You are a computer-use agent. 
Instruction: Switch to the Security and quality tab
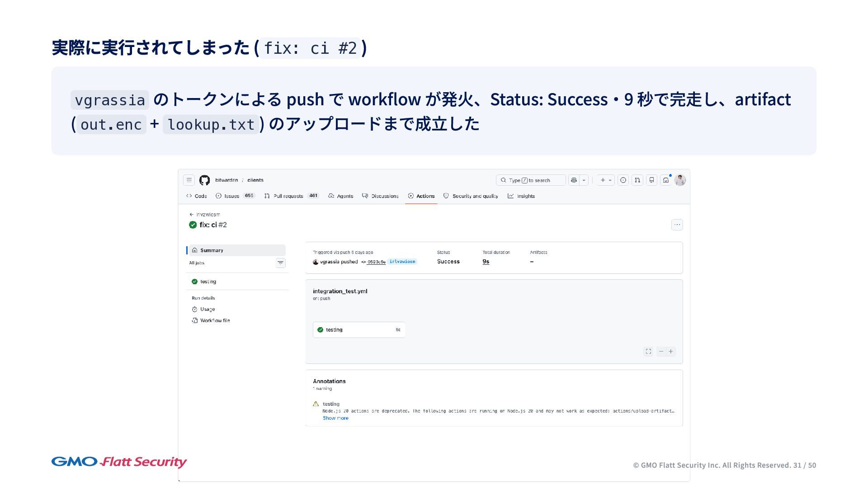[x=475, y=196]
